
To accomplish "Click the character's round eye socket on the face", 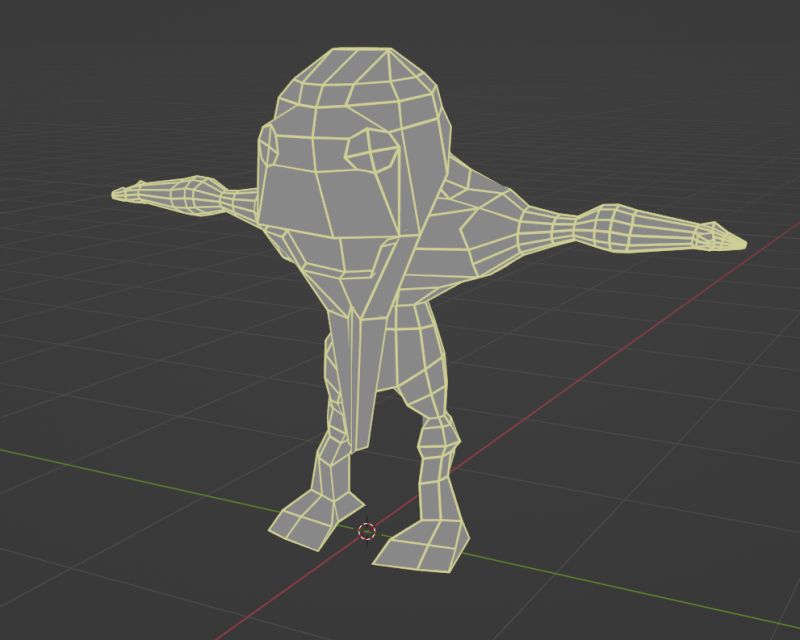I will click(372, 150).
